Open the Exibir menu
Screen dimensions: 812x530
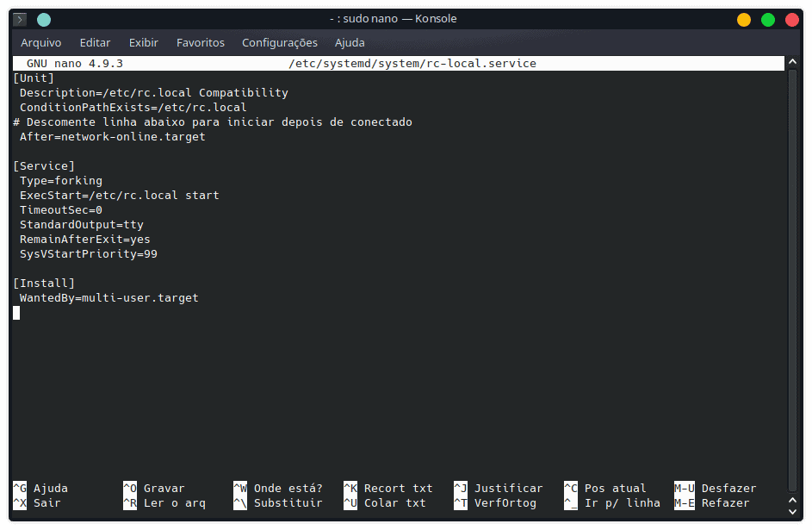point(144,43)
